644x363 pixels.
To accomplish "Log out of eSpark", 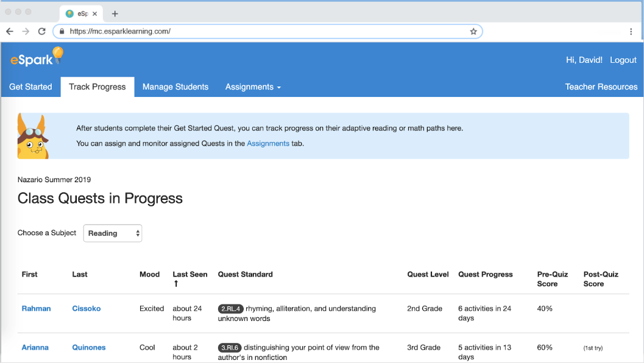I will click(623, 60).
